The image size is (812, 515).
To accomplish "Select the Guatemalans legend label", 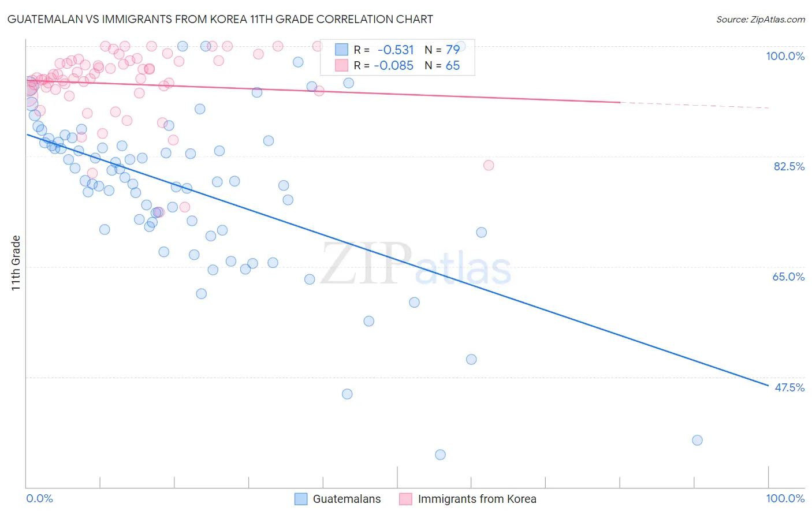I will coord(347,499).
